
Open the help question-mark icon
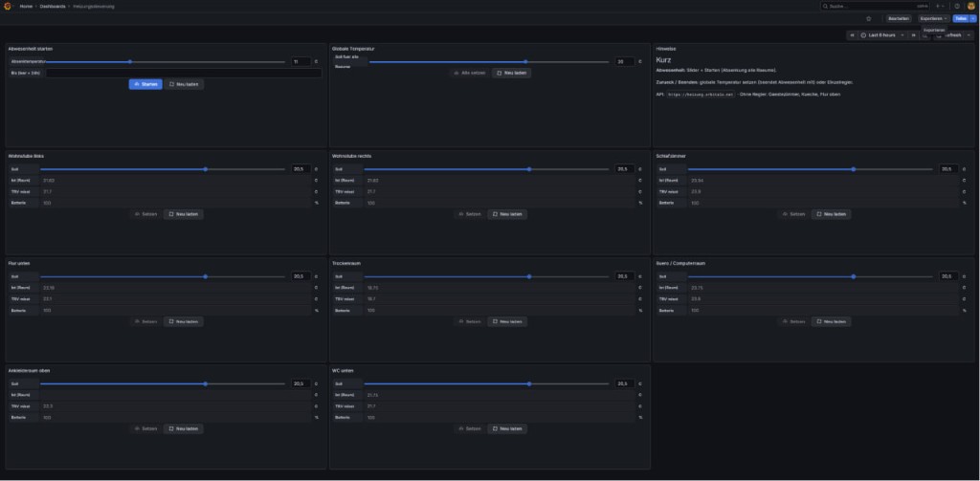(x=957, y=6)
